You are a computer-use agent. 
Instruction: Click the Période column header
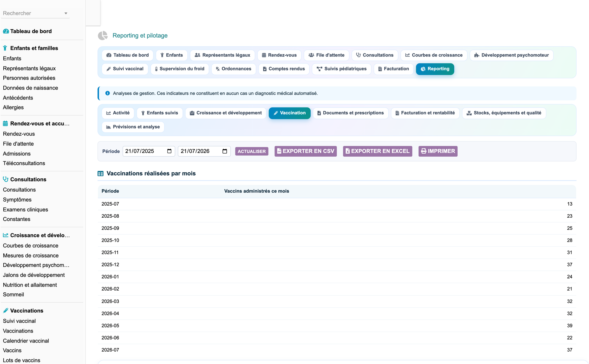pos(110,191)
